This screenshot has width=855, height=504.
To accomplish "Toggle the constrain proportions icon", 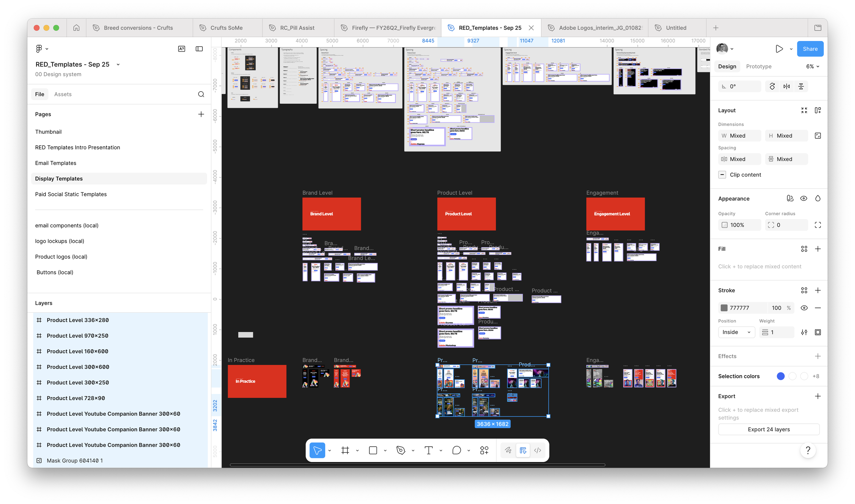I will (x=818, y=136).
